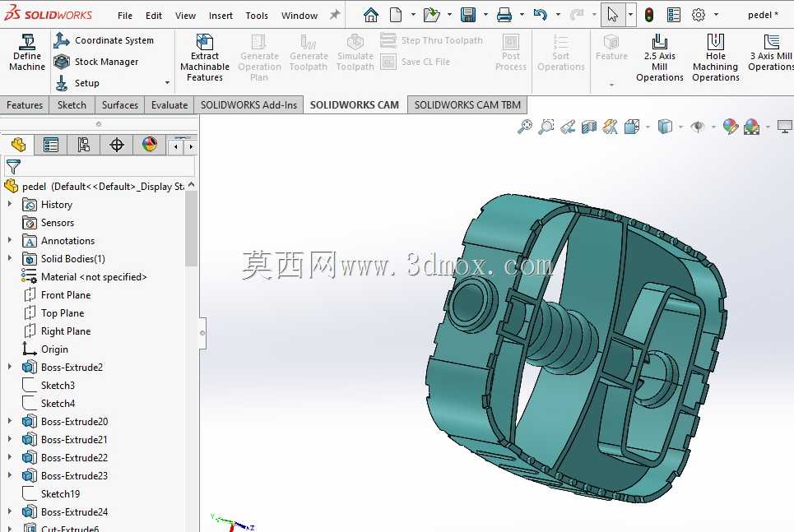The width and height of the screenshot is (794, 532).
Task: Create a new document
Action: pos(396,15)
